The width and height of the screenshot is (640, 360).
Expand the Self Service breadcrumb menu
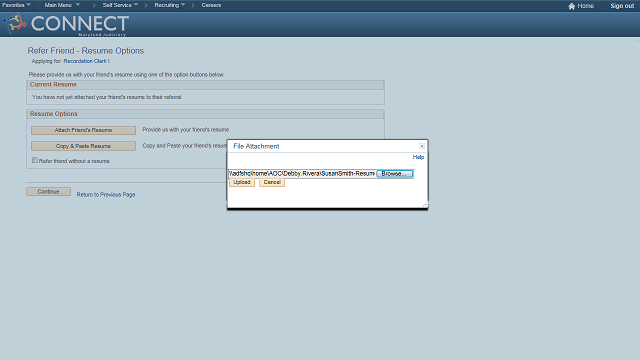[120, 5]
